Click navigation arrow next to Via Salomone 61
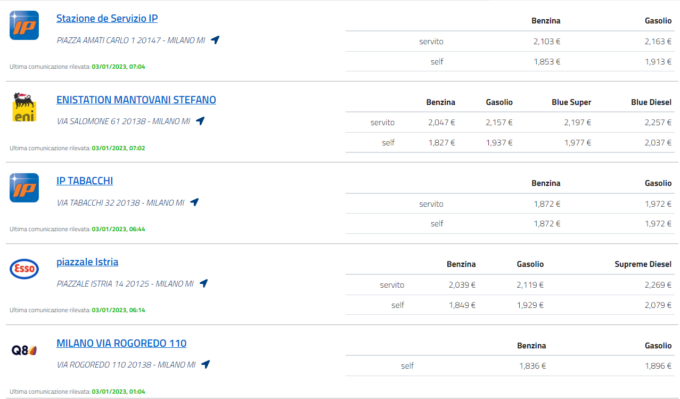The width and height of the screenshot is (680, 399). pos(200,121)
